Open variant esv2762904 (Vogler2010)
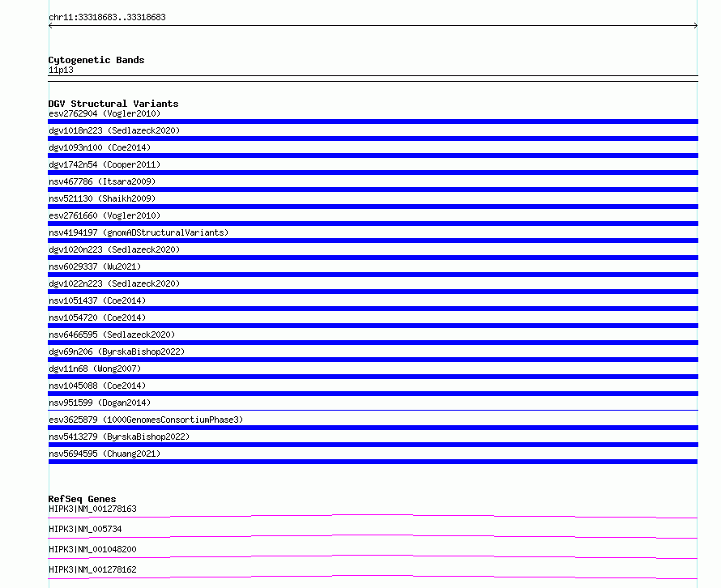 [105, 113]
